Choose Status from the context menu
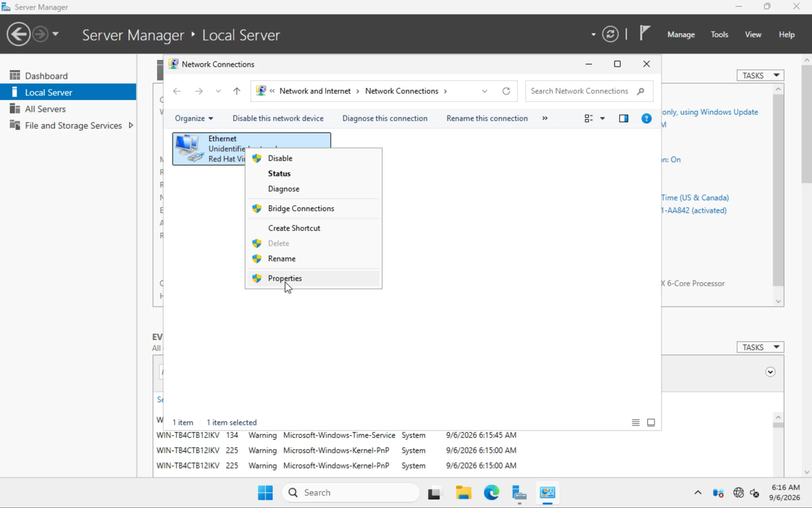Image resolution: width=812 pixels, height=508 pixels. click(x=313, y=173)
